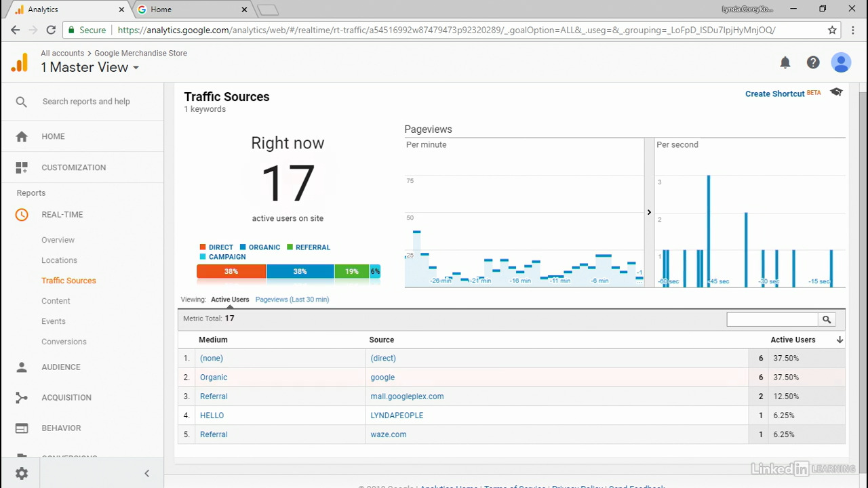Open Real-Time Conversions report
The height and width of the screenshot is (488, 868).
tap(64, 342)
